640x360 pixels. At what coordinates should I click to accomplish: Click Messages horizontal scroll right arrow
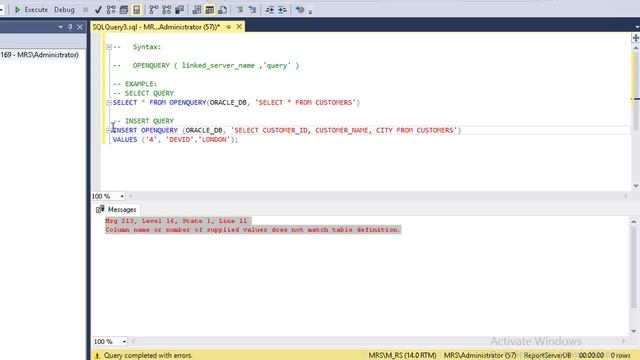pos(623,341)
